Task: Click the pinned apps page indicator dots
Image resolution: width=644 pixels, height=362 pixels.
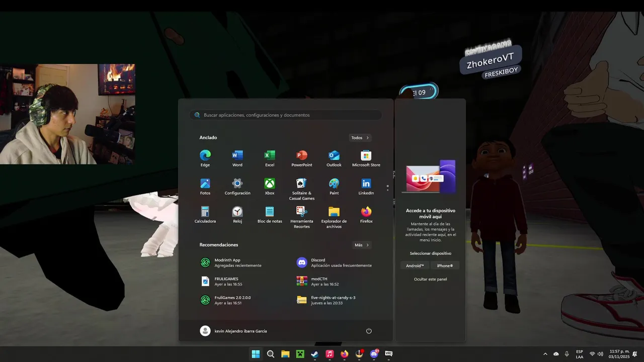Action: pos(387,188)
